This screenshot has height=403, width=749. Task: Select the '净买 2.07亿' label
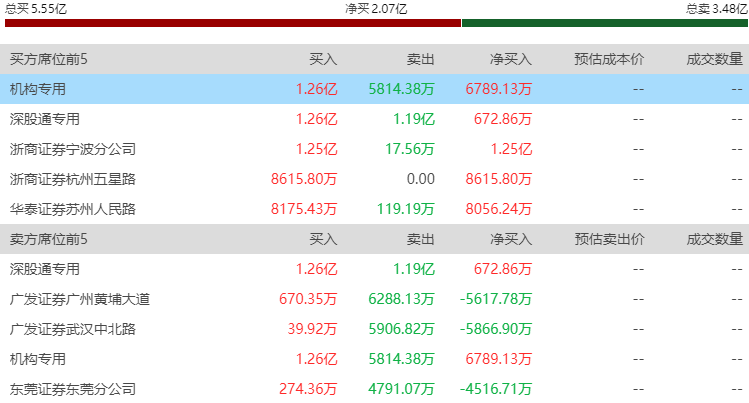pos(376,9)
